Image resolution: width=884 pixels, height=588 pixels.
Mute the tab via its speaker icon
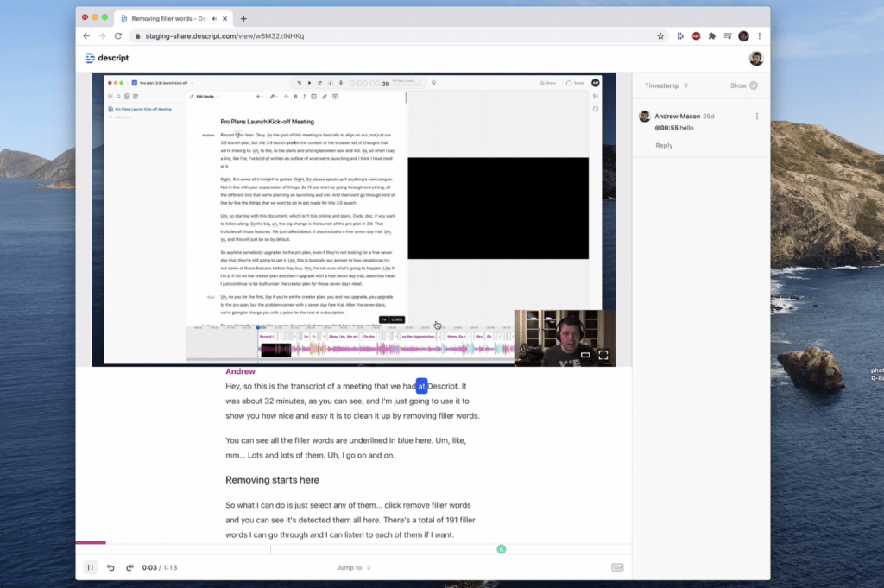214,19
